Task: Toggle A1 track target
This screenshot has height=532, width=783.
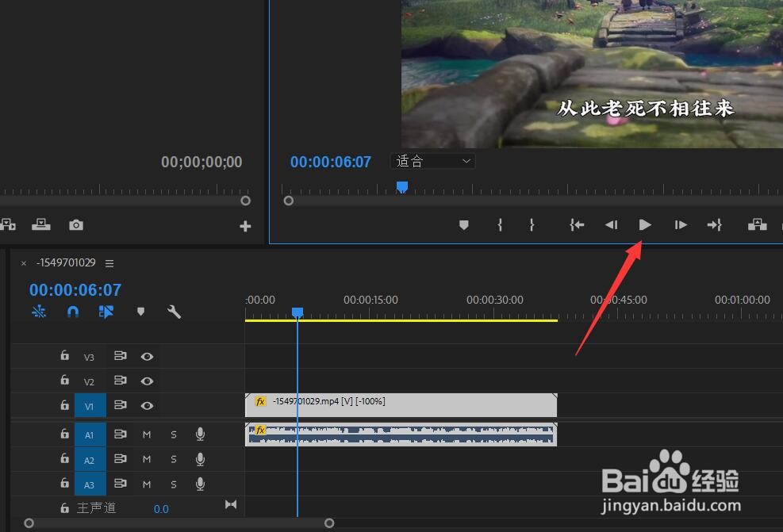Action: (x=90, y=434)
